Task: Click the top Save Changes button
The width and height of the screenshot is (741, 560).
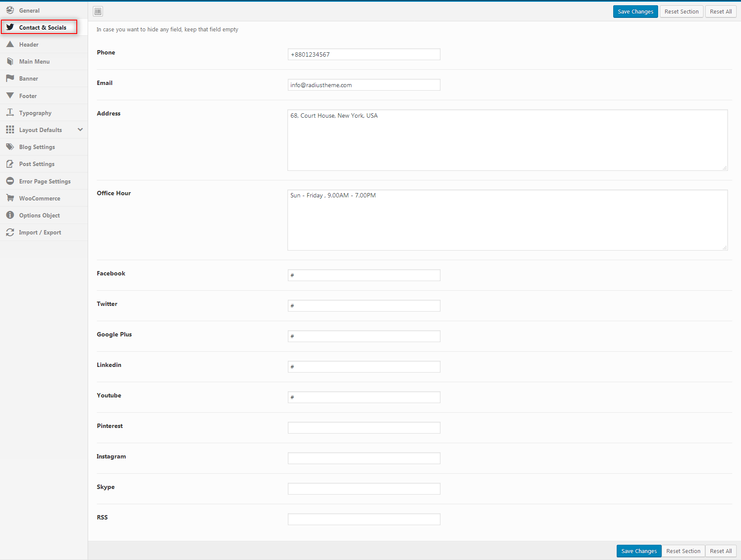Action: pyautogui.click(x=635, y=11)
